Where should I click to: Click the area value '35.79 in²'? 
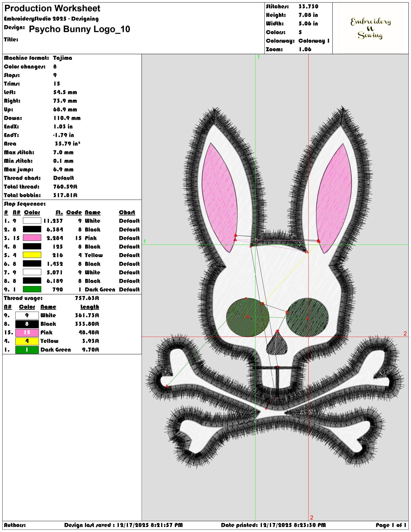[68, 143]
